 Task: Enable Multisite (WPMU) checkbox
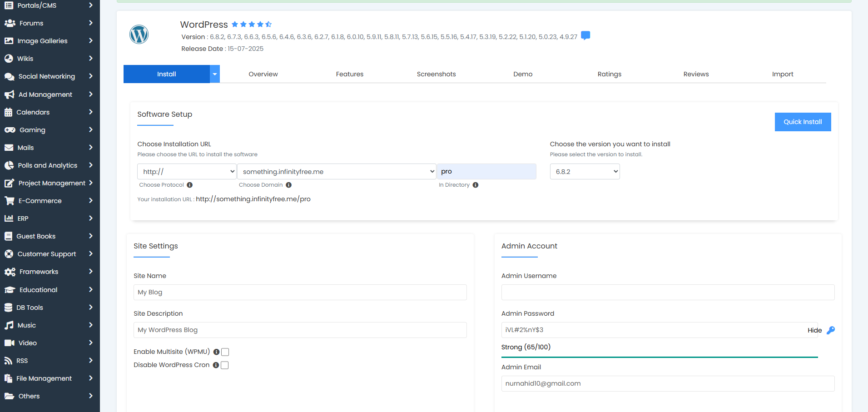click(x=225, y=352)
